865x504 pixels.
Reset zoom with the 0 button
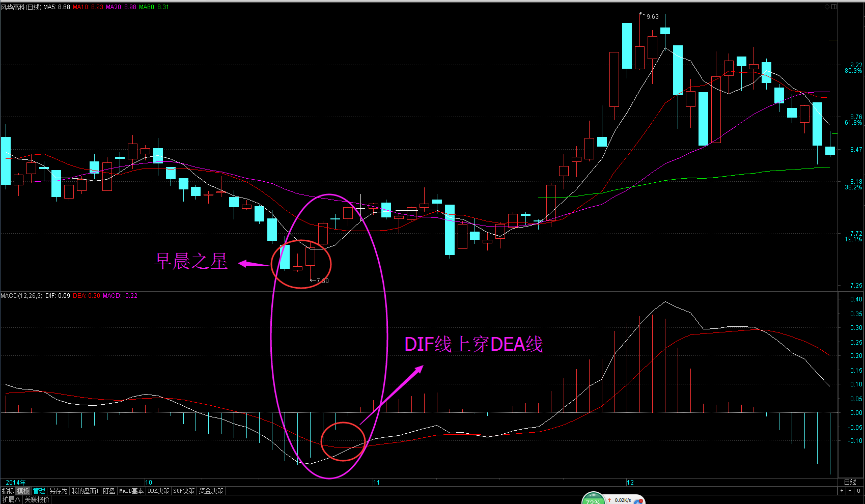(858, 491)
